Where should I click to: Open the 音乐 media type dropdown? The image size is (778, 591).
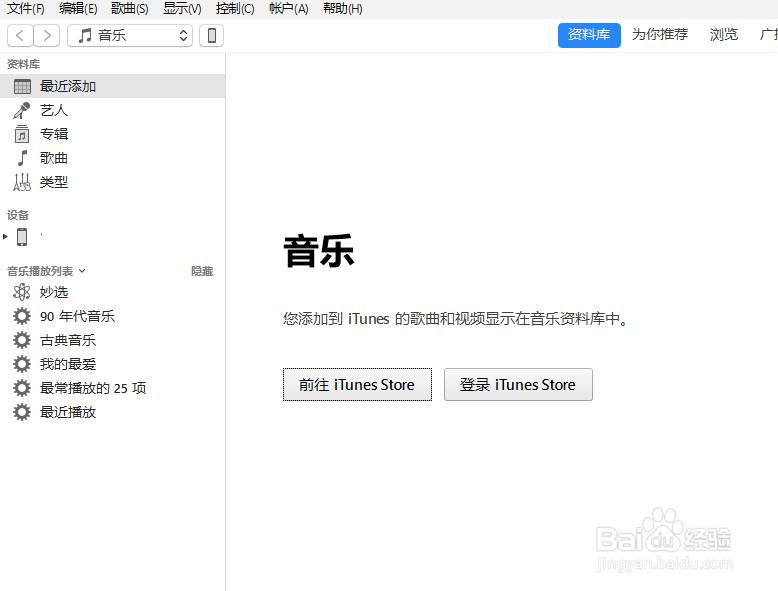[x=130, y=35]
